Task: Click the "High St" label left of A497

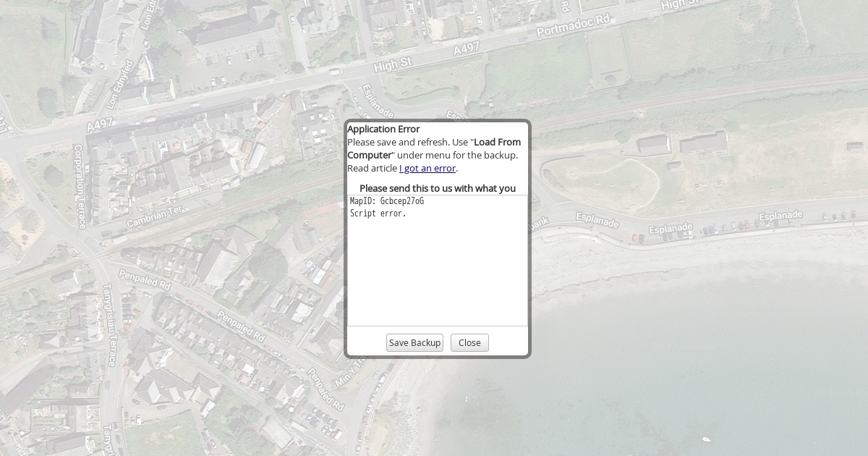Action: pos(393,66)
